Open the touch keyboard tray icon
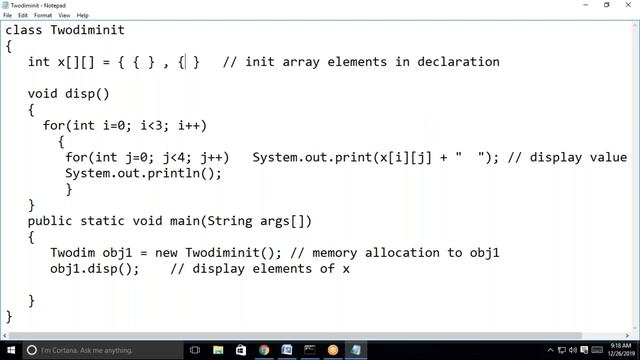The width and height of the screenshot is (640, 360). point(597,350)
